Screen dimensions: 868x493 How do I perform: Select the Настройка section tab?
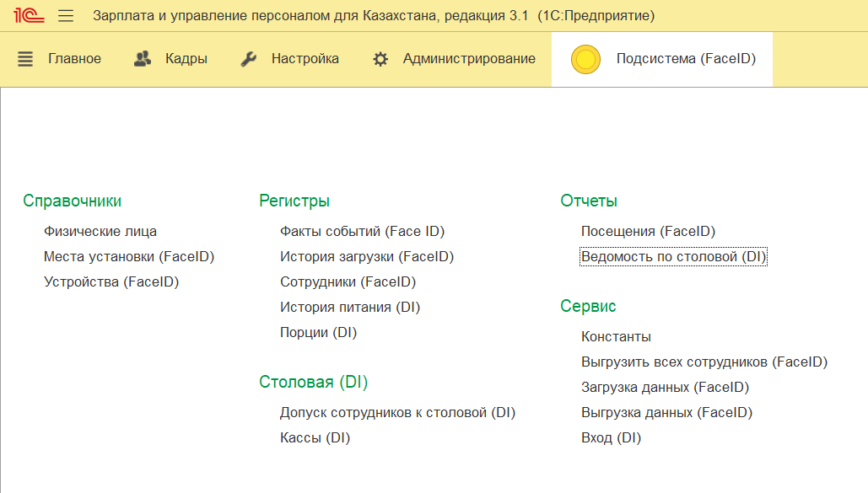[305, 59]
